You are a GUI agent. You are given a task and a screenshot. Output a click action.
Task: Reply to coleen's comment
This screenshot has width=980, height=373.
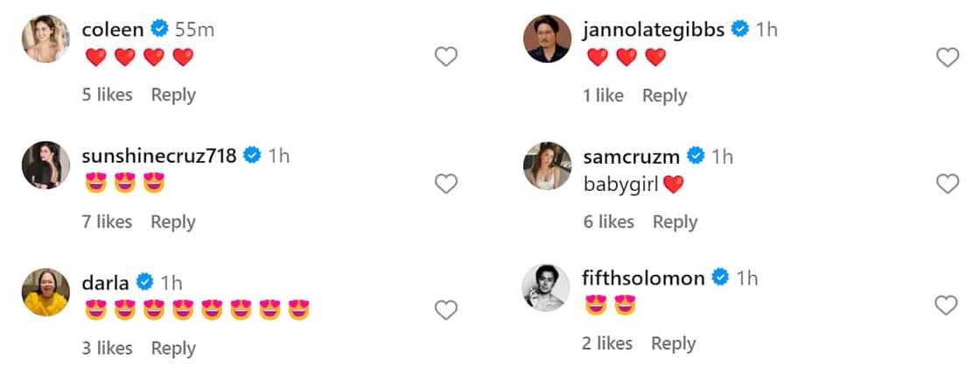click(x=173, y=95)
